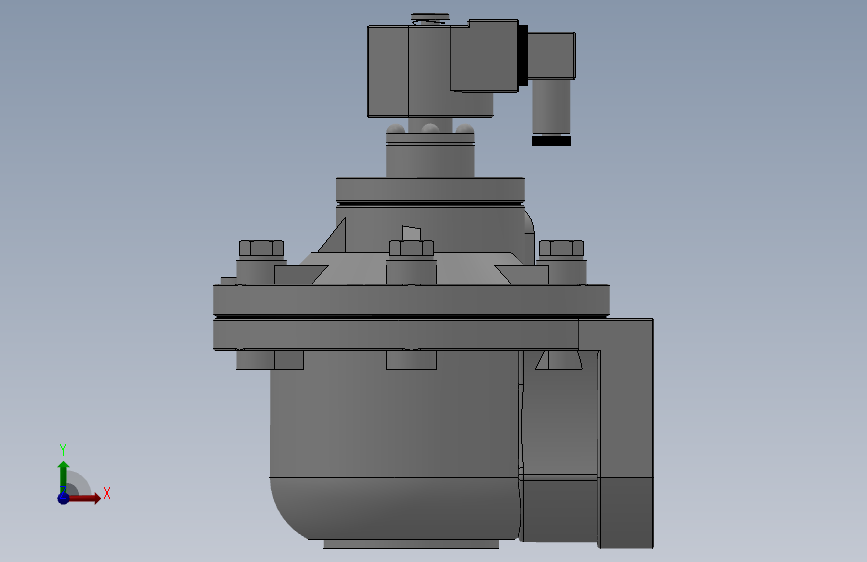Select the left hex bolt head on the flange
The image size is (867, 562).
(x=262, y=248)
